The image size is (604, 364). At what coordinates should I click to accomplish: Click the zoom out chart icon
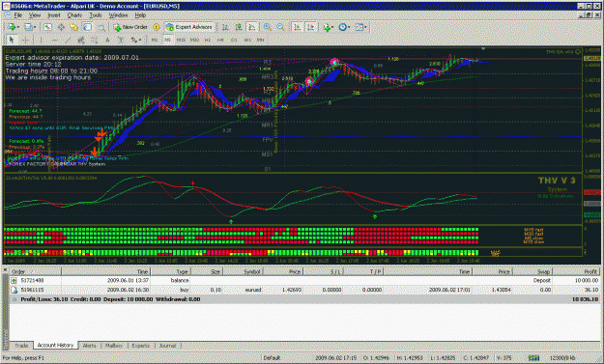(x=280, y=27)
